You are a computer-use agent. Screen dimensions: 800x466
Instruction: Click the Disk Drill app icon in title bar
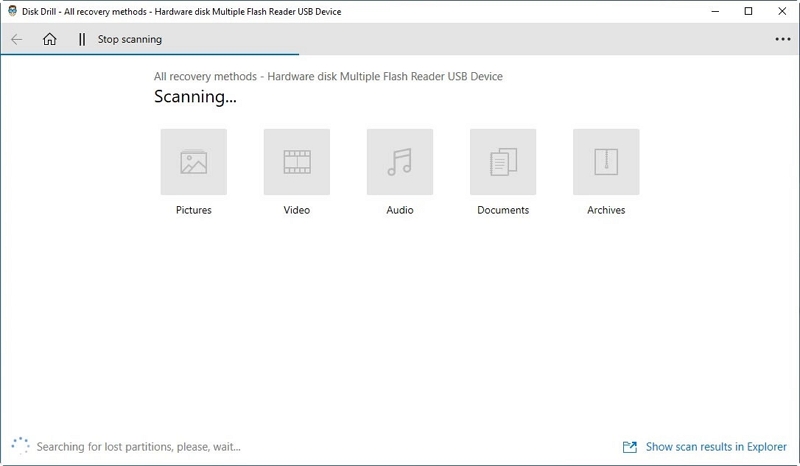(12, 11)
